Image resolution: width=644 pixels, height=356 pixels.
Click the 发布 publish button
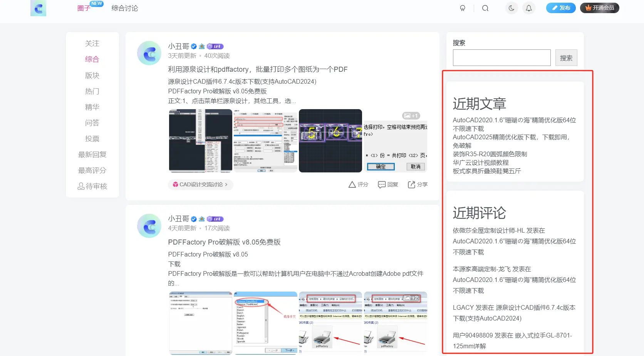point(561,8)
